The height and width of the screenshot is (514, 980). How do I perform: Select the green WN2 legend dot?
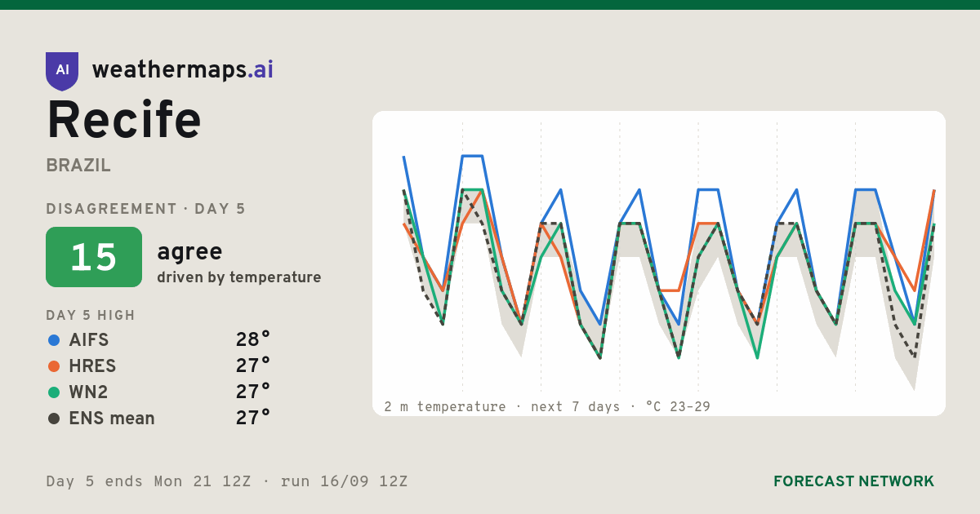[54, 392]
